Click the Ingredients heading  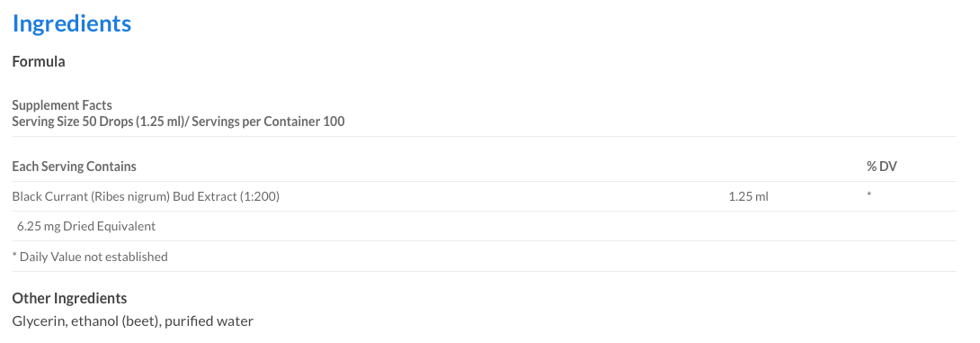(72, 23)
